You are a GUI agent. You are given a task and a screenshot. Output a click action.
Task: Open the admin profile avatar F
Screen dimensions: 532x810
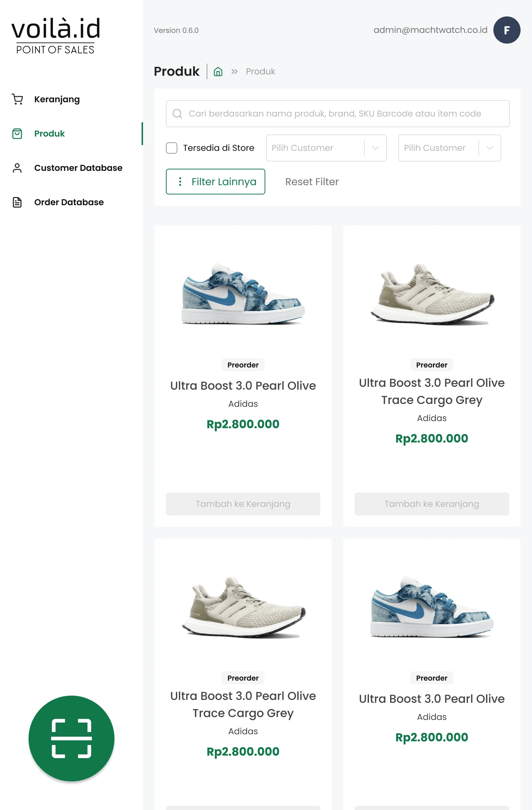click(507, 30)
